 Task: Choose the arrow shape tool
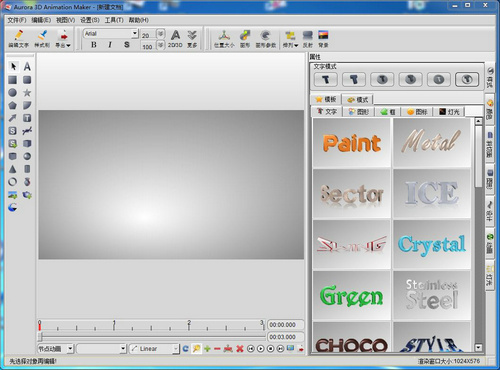pos(13,118)
